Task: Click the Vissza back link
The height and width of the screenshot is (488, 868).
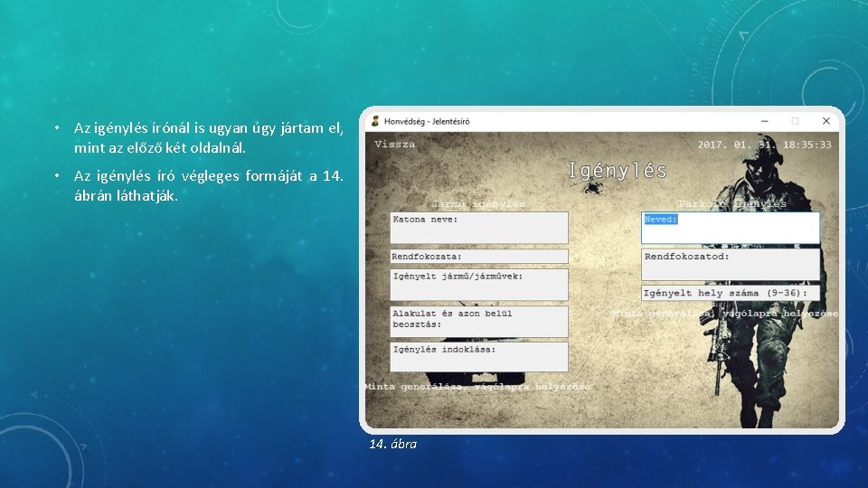Action: click(395, 145)
